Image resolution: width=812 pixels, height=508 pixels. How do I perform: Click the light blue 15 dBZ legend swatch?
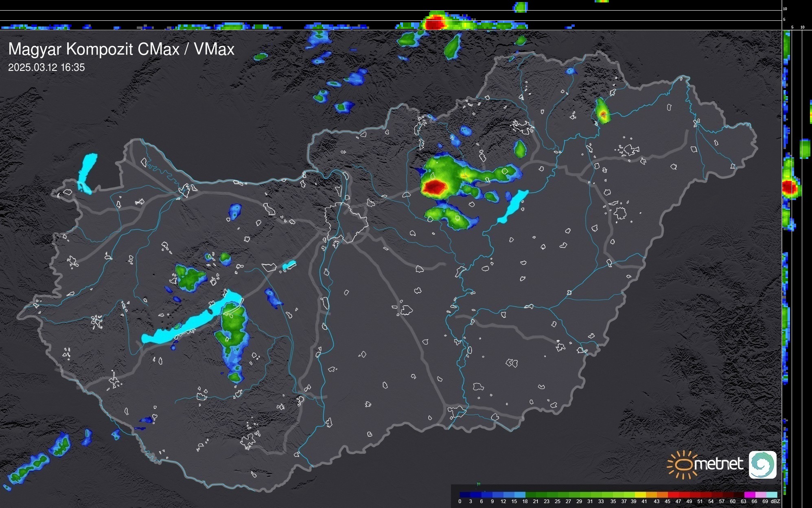pos(520,495)
